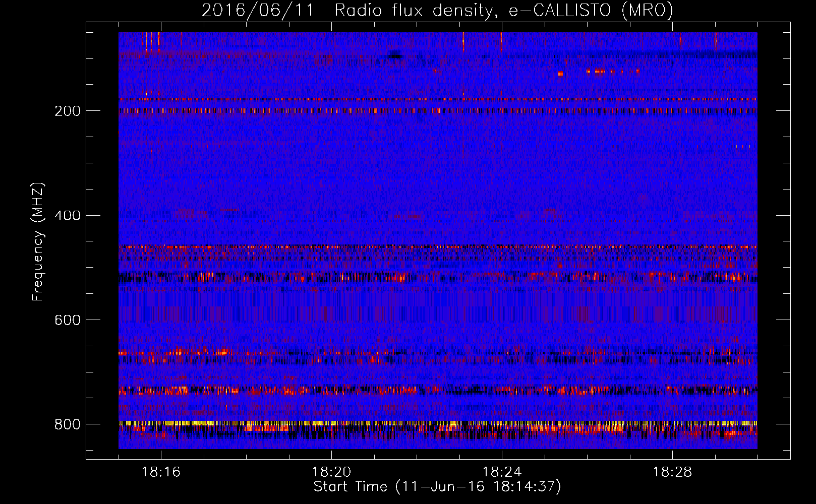Click the 18:16 time tick label

click(161, 472)
